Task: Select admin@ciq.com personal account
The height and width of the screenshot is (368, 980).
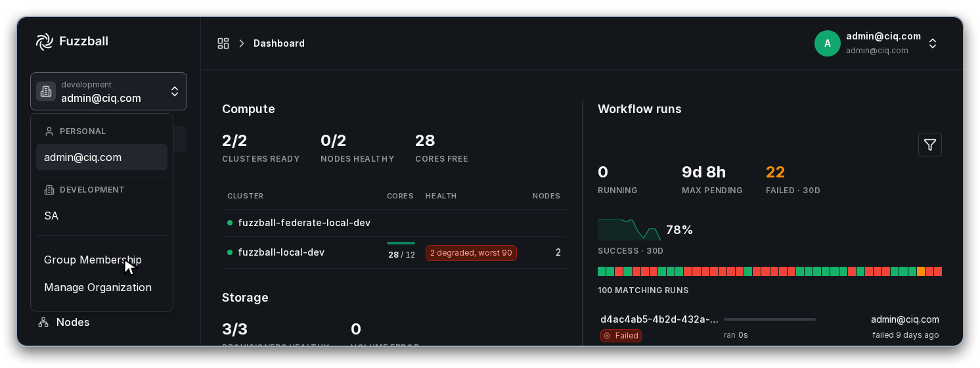Action: [x=102, y=157]
